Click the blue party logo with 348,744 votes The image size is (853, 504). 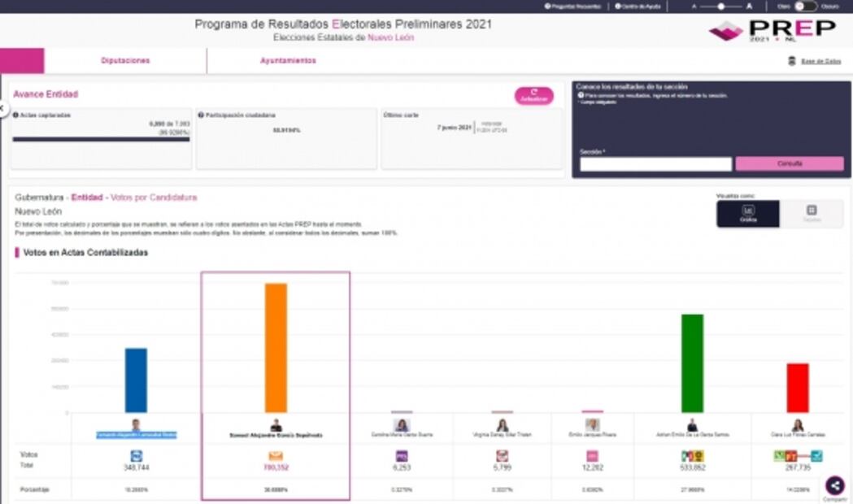point(136,456)
